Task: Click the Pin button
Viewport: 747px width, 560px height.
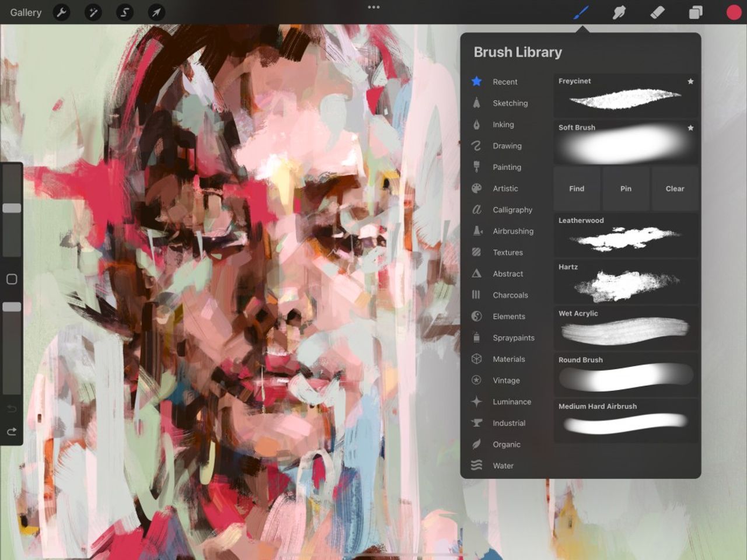Action: 626,188
